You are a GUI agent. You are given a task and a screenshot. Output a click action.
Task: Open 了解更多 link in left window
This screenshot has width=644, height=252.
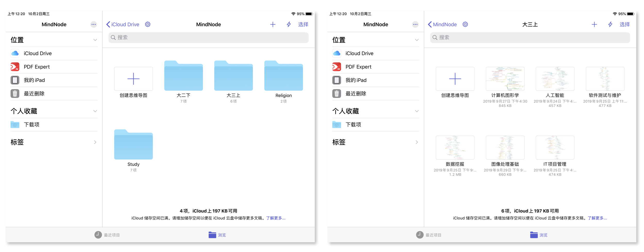coord(276,218)
